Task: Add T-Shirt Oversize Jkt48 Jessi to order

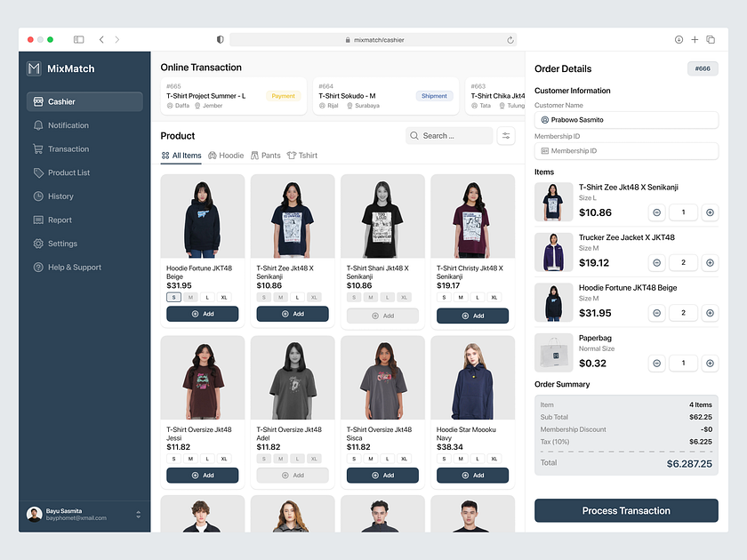Action: point(203,476)
